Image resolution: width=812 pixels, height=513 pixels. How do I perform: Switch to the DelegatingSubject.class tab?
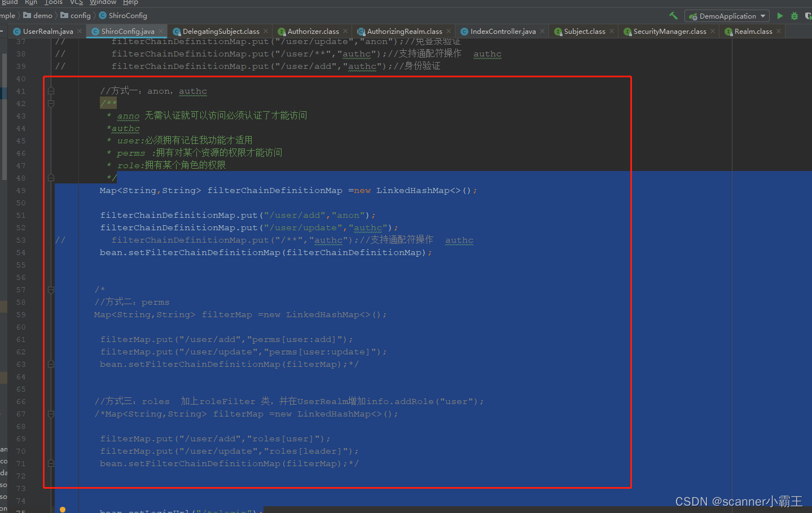click(x=221, y=32)
